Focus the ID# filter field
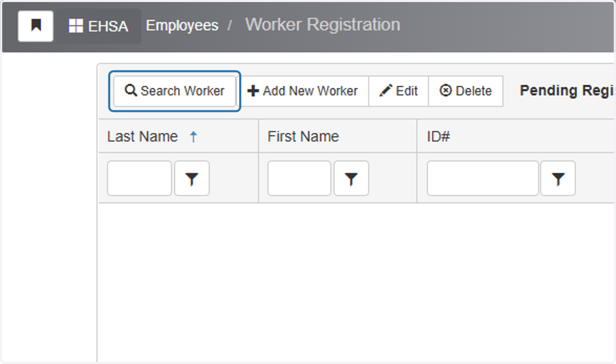 (483, 178)
